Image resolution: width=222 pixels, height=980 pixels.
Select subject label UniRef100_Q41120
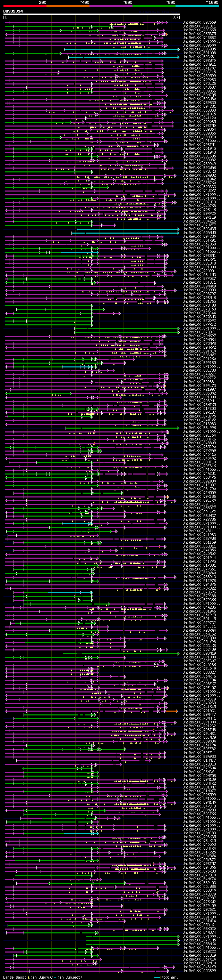coord(199,118)
